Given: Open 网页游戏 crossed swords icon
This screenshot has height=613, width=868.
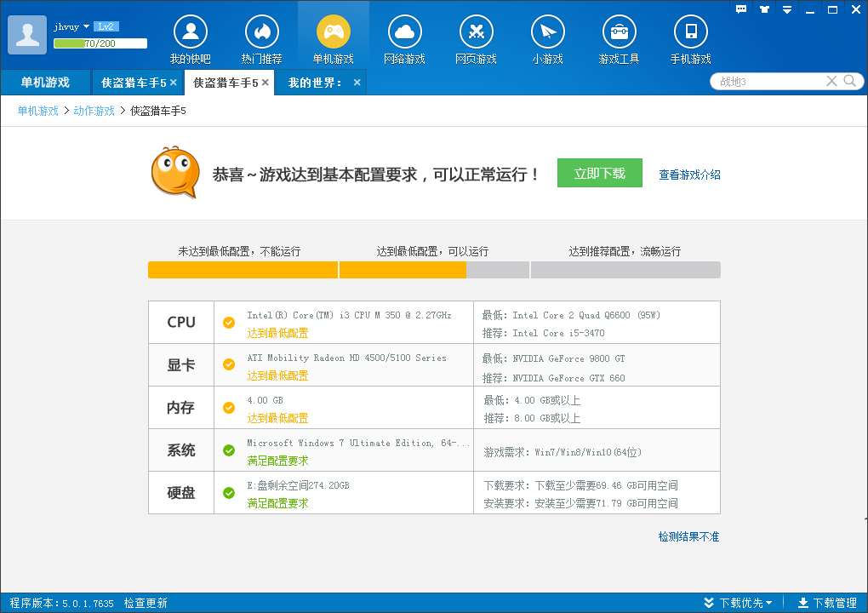Looking at the screenshot, I should pyautogui.click(x=476, y=32).
